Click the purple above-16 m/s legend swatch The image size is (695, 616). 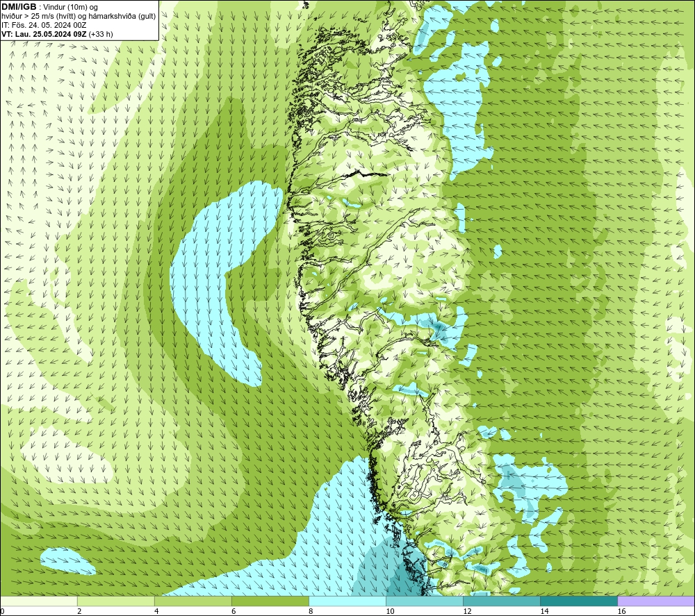[656, 601]
